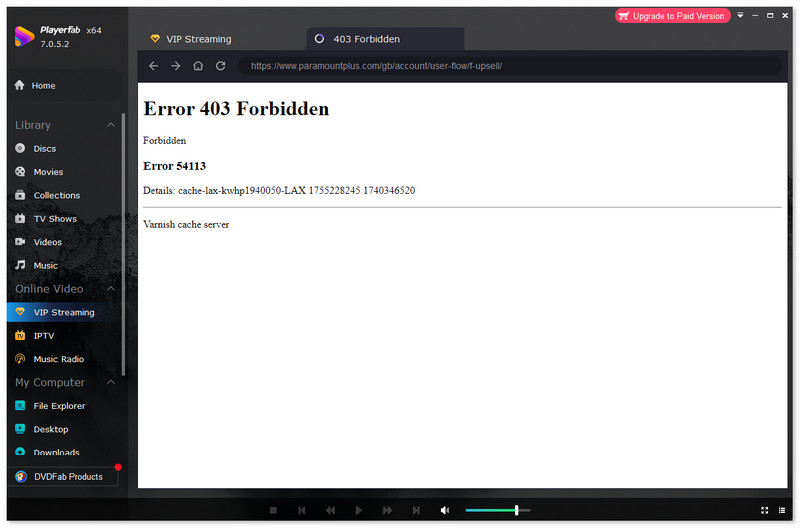Click the Error 54113 text
The image size is (800, 528).
pos(174,166)
